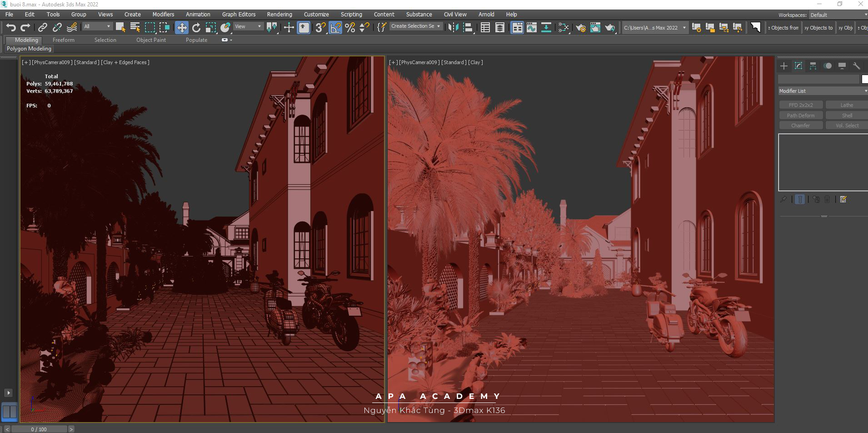Viewport: 868px width, 433px height.
Task: Toggle Angle Snap on or off
Action: (x=335, y=28)
